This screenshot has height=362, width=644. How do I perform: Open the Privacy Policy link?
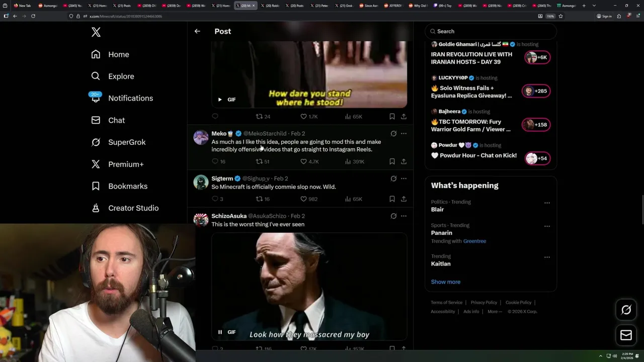pos(484,303)
